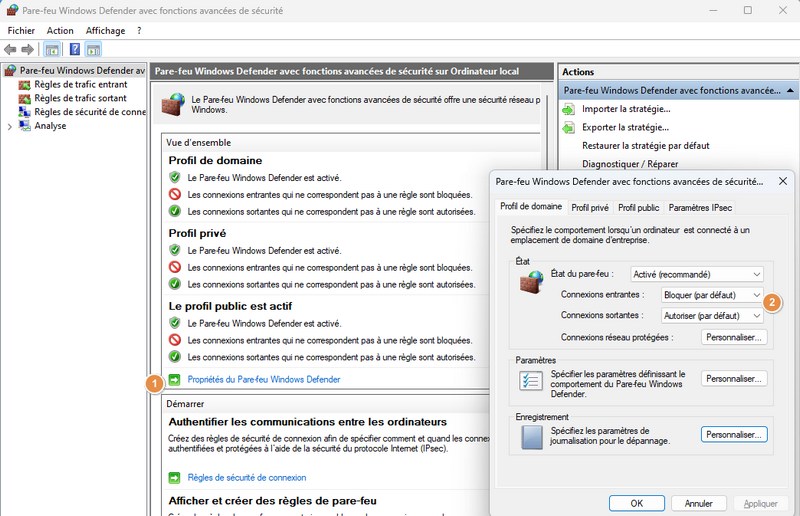
Task: Open the Action menu
Action: pos(60,31)
